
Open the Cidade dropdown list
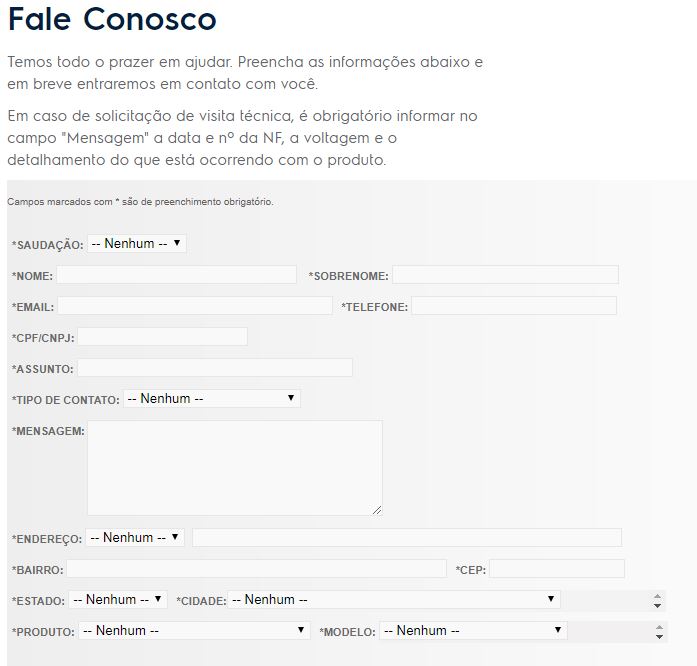[394, 600]
